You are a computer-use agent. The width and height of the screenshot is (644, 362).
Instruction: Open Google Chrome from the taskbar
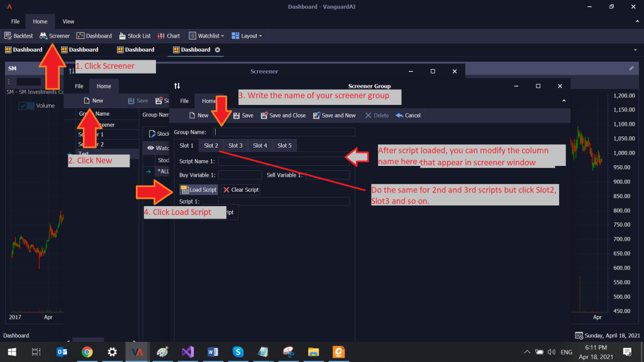click(87, 352)
